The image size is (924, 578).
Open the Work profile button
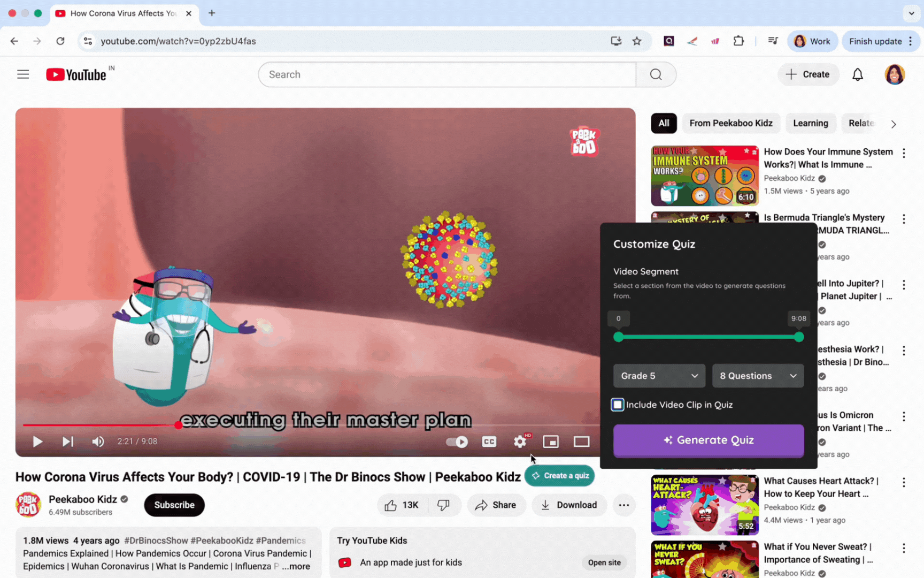[812, 41]
